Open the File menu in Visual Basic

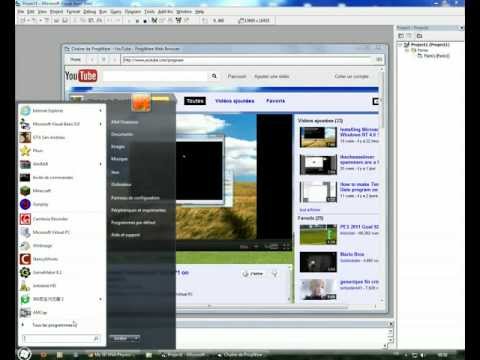21,12
